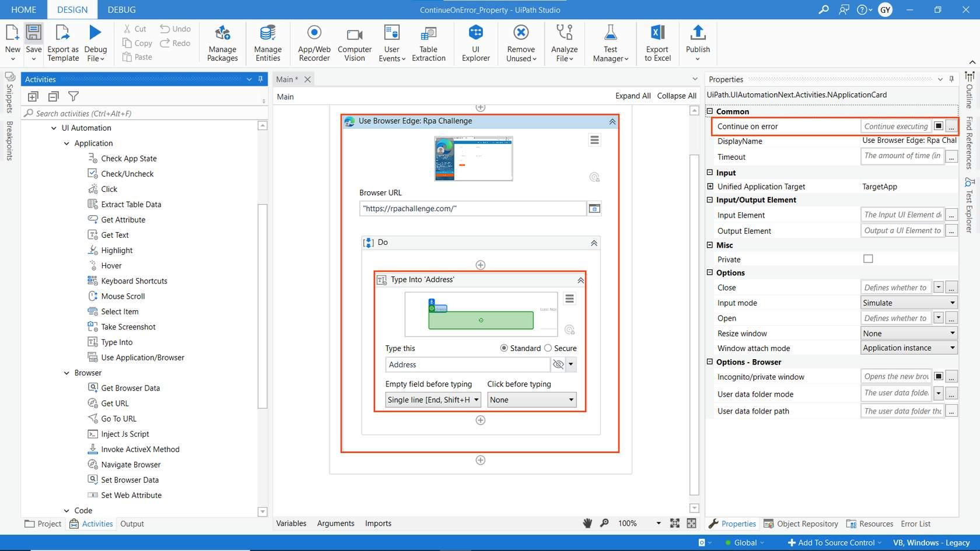Click the Expand All link
The image size is (980, 551).
pos(632,96)
